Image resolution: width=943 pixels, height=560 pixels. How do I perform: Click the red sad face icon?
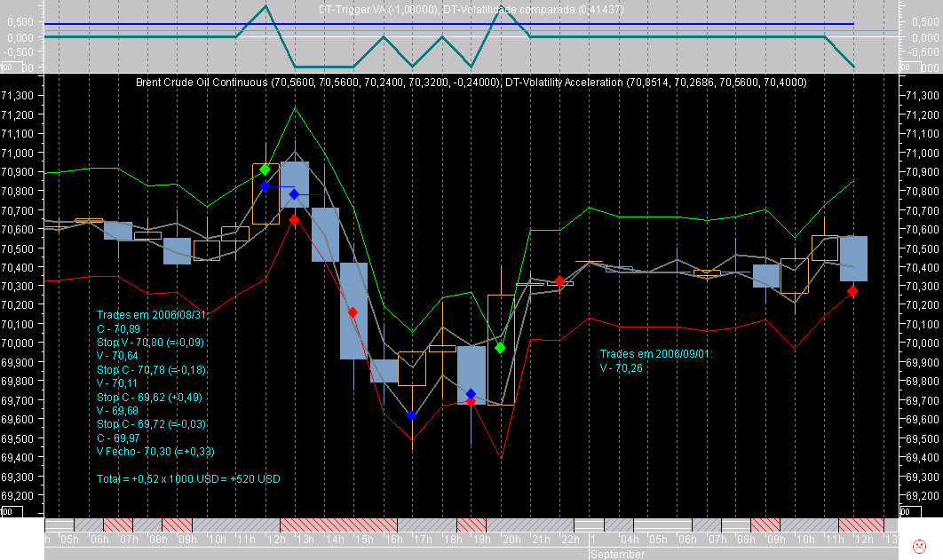click(919, 546)
